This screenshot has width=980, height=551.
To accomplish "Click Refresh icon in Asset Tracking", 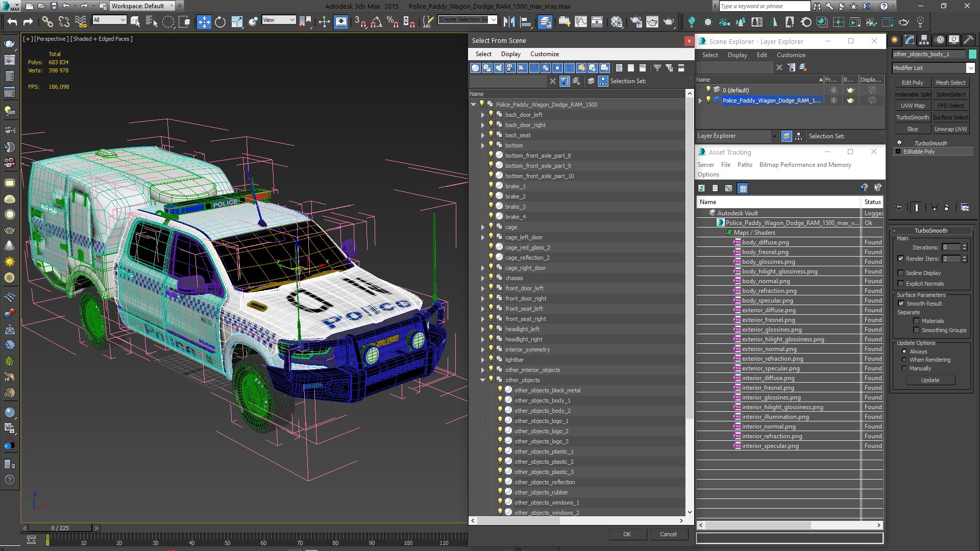I will (702, 188).
